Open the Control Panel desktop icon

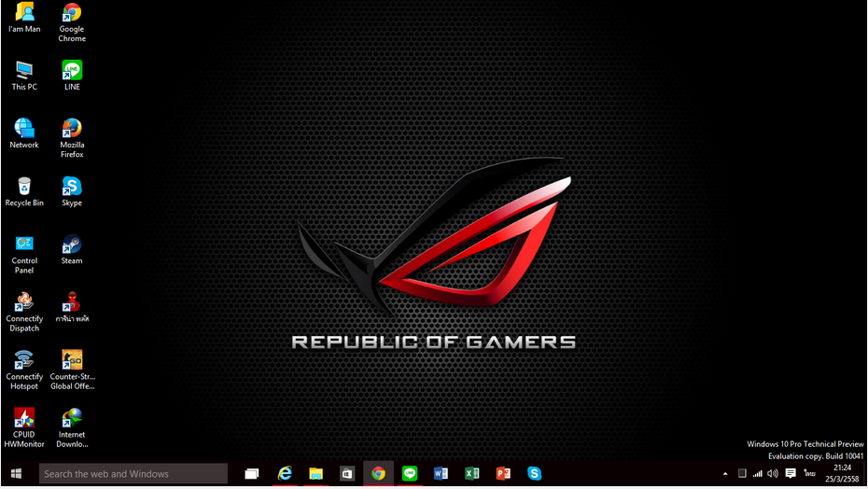(24, 254)
